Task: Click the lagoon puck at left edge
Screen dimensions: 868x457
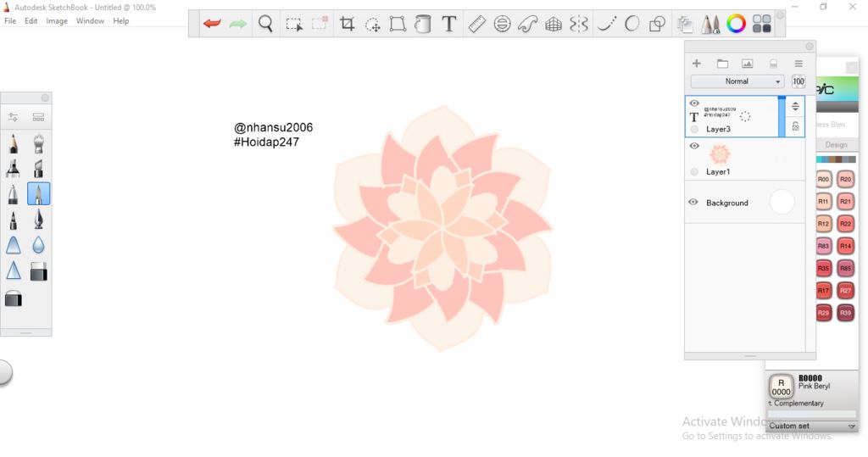Action: [x=5, y=373]
